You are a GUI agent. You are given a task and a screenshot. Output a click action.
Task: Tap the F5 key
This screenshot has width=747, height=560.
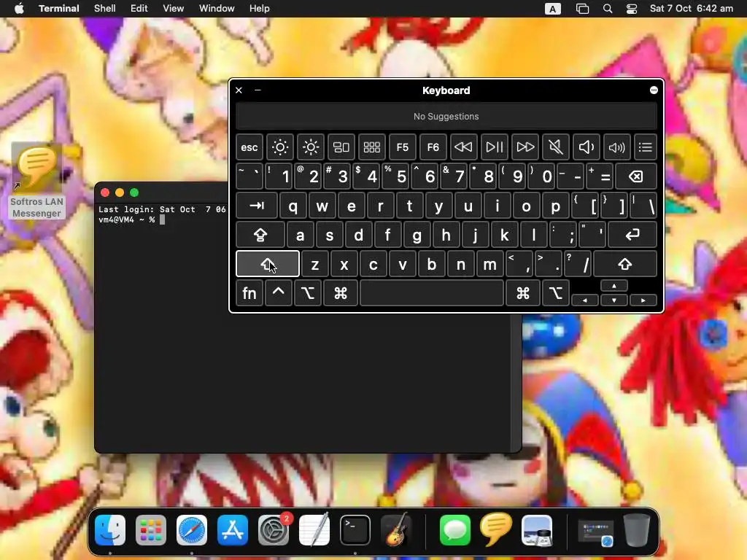pos(402,147)
